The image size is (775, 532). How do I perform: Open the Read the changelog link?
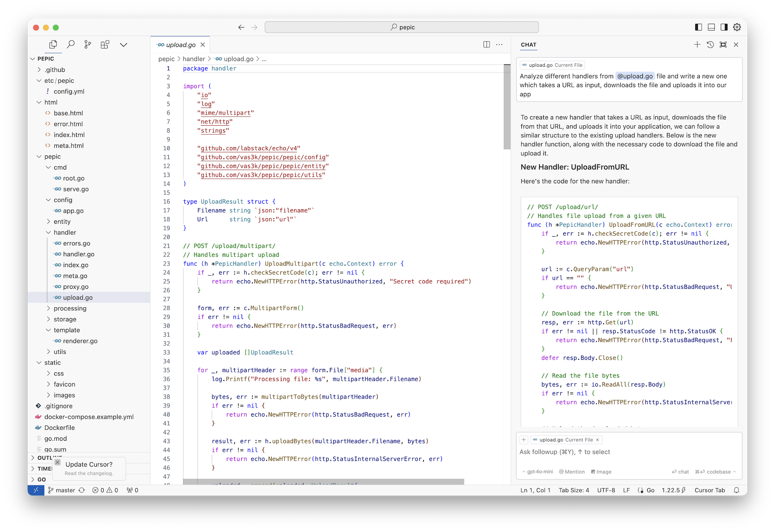(89, 473)
